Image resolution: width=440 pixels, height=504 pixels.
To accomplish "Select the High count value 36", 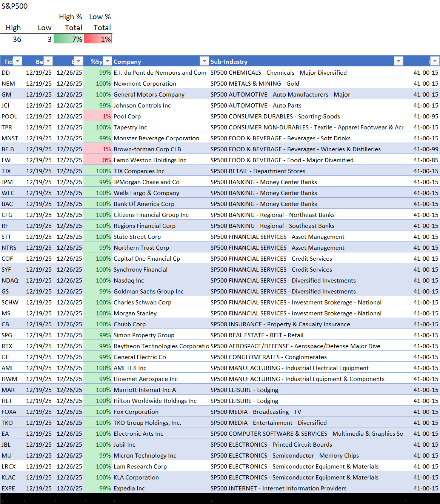I will [x=17, y=39].
